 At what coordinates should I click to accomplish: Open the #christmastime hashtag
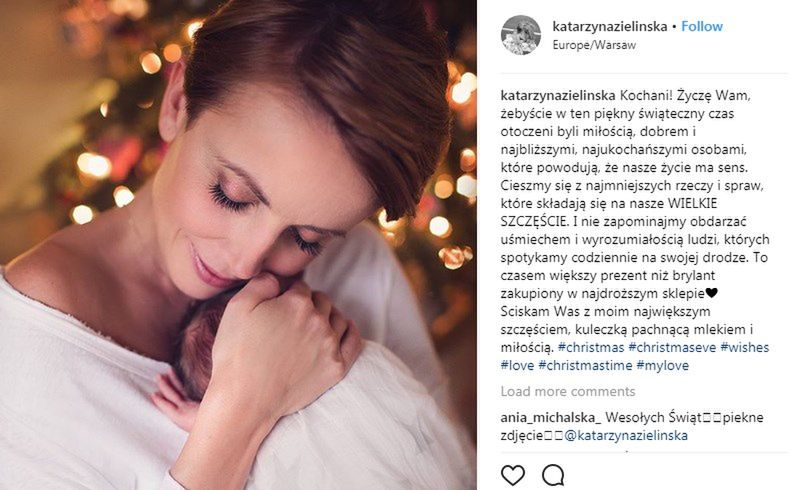tap(585, 365)
